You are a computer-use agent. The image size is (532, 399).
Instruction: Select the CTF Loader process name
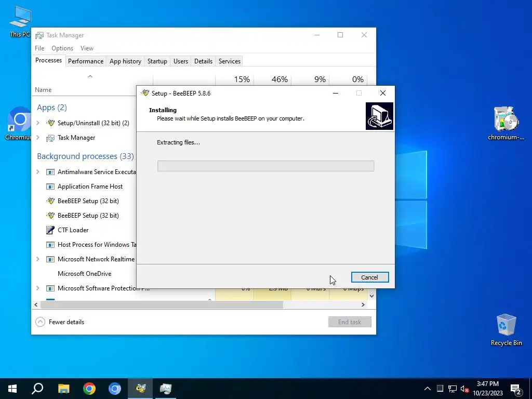pyautogui.click(x=73, y=230)
